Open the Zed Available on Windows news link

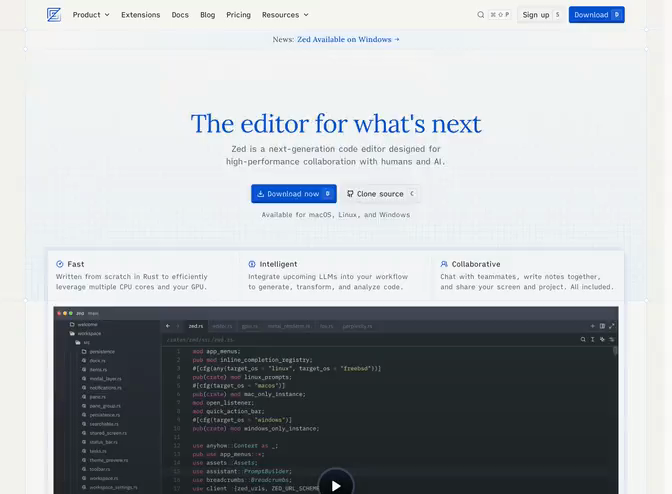click(x=347, y=40)
